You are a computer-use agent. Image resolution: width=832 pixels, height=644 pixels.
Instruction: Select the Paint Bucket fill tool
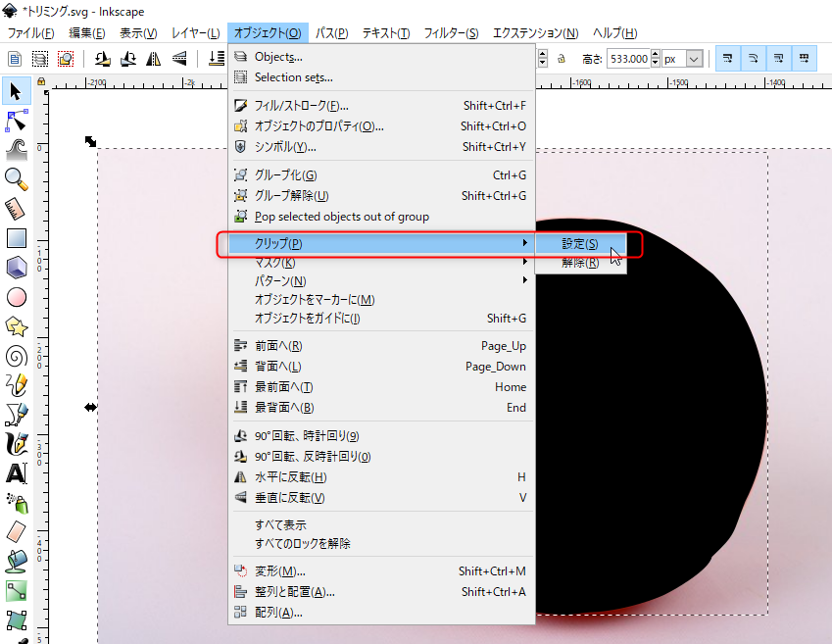click(x=17, y=561)
